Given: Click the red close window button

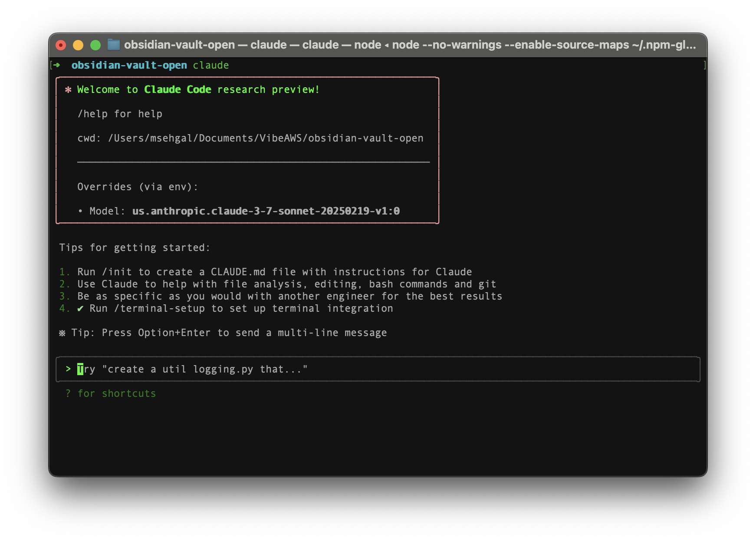Looking at the screenshot, I should 61,45.
